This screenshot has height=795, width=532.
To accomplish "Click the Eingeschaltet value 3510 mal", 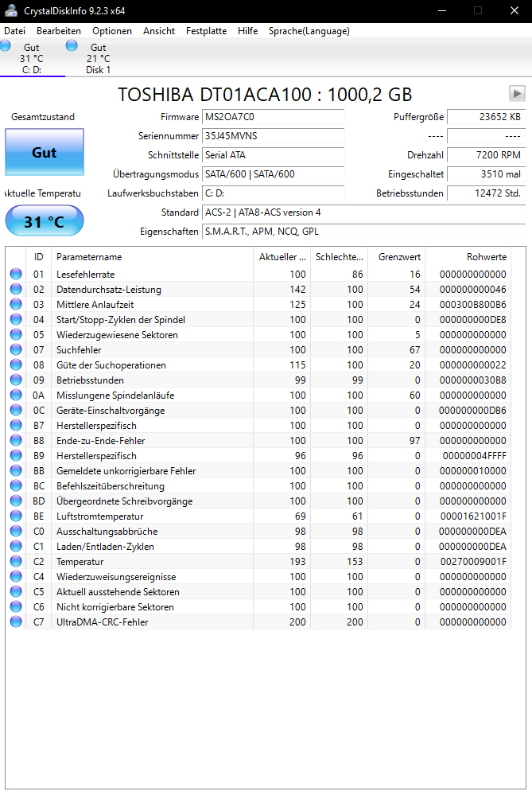I will (x=487, y=174).
